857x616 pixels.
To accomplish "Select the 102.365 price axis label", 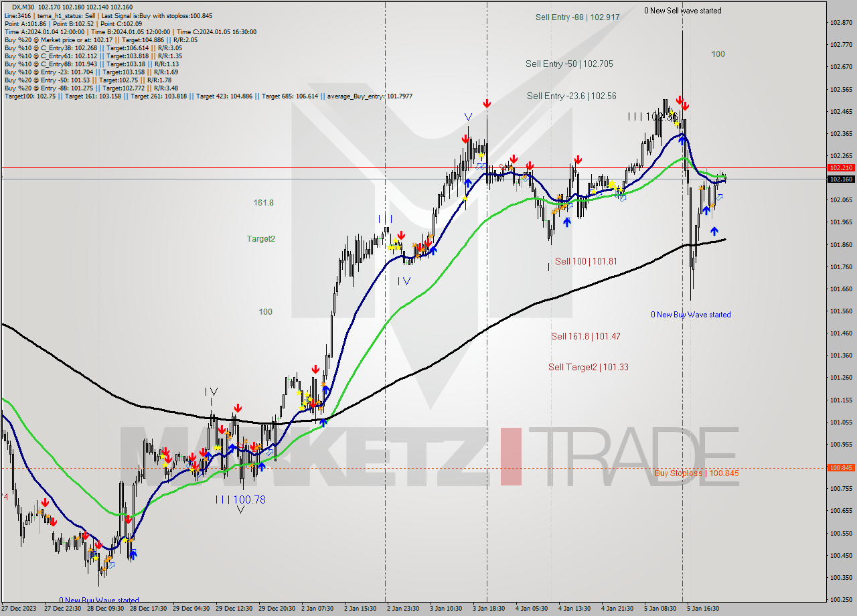I will tap(840, 134).
